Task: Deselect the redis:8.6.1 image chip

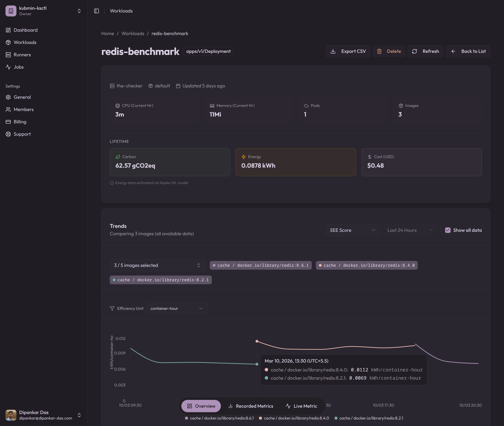Action: (x=260, y=265)
